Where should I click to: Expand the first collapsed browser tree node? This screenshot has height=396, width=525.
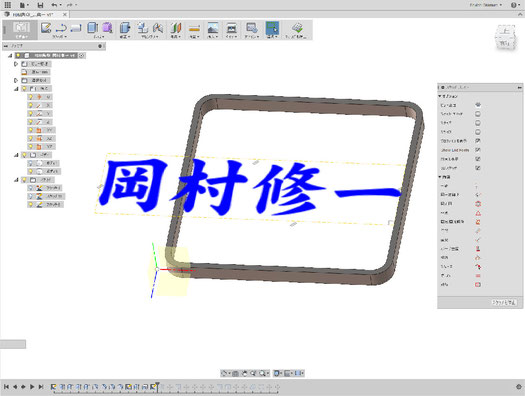pyautogui.click(x=16, y=64)
